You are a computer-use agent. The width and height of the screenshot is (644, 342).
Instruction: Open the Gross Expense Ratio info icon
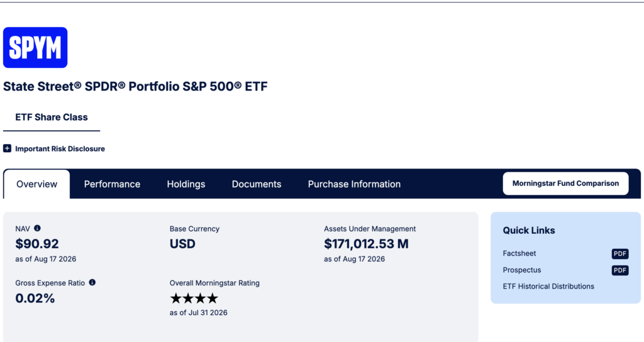(x=92, y=282)
